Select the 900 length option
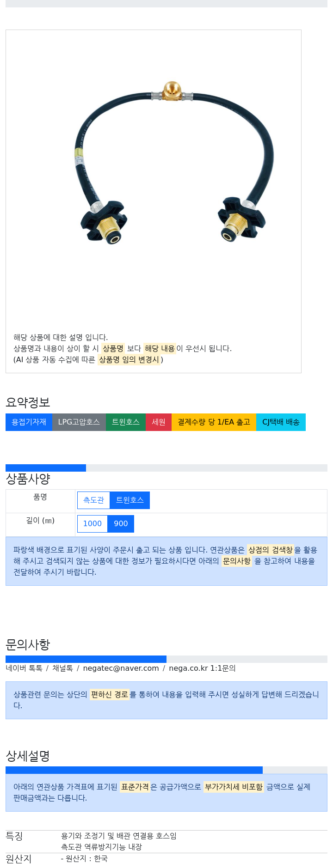This screenshot has height=868, width=333. tap(121, 523)
